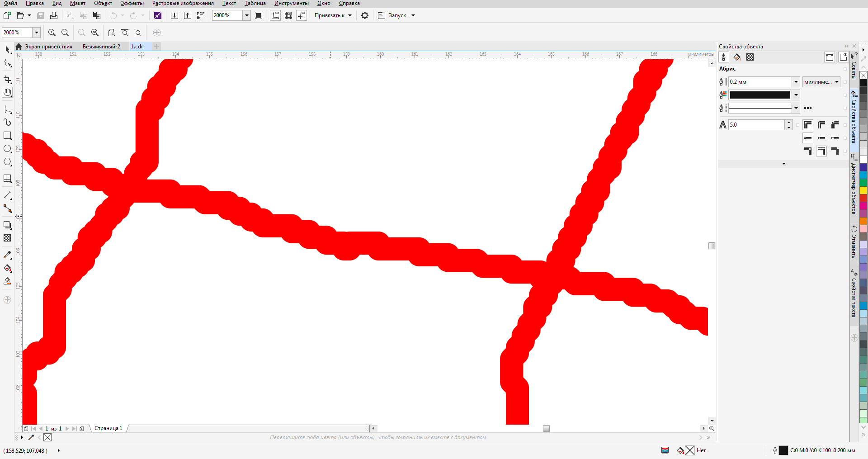This screenshot has height=459, width=868.
Task: Click the Import icon in toolbar
Action: 175,15
